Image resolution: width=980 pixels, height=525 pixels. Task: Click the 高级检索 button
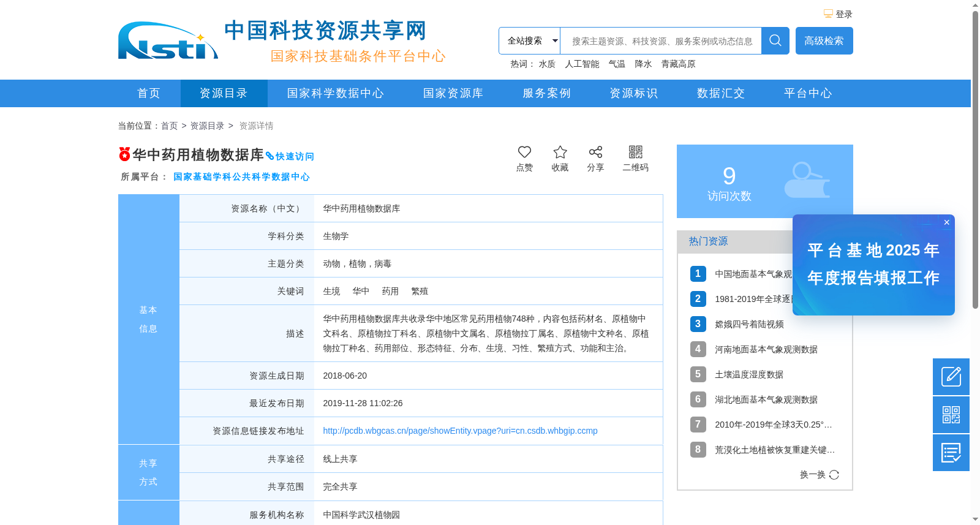point(824,40)
